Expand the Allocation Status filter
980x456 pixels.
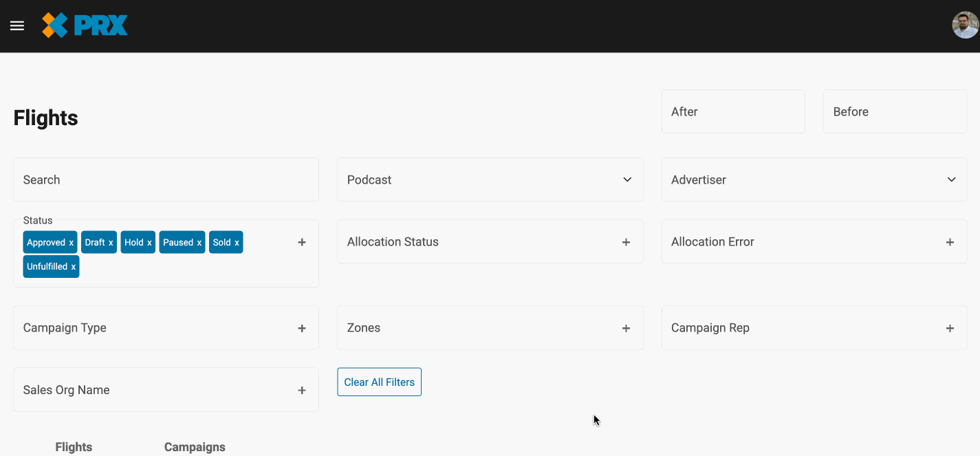(x=626, y=242)
